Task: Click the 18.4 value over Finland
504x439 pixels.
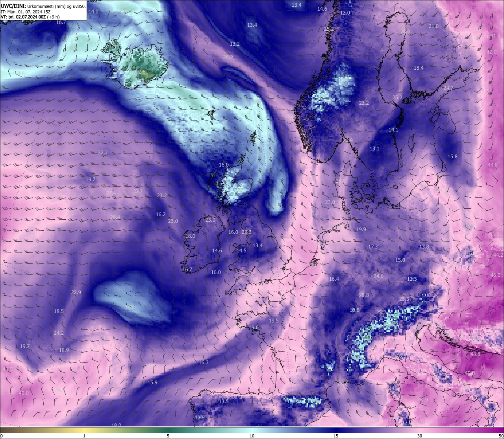Action: click(x=419, y=68)
